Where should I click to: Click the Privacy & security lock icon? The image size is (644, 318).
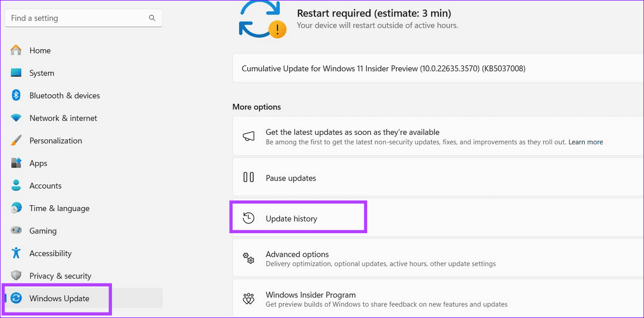click(x=16, y=275)
